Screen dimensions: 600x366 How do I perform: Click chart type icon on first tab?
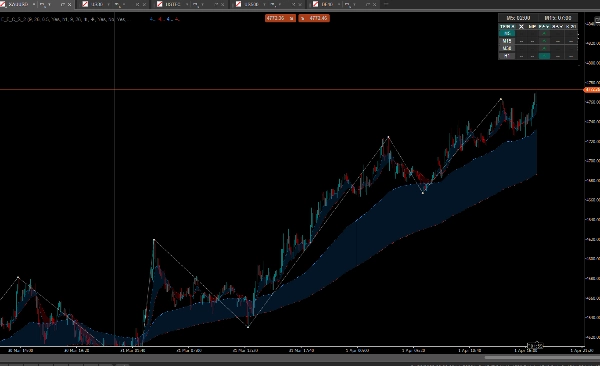click(42, 4)
